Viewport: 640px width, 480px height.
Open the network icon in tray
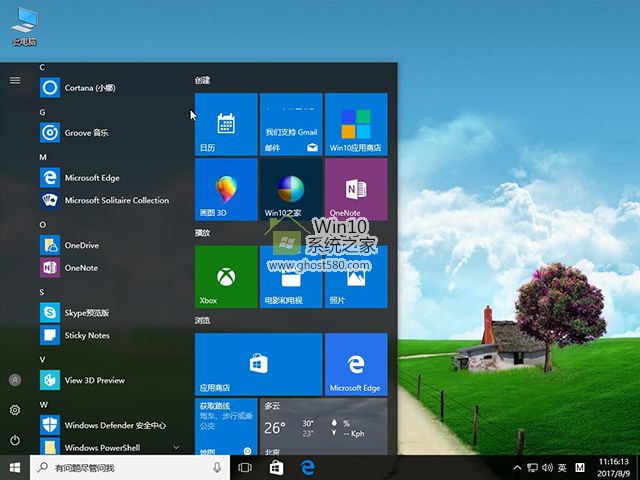tap(532, 468)
